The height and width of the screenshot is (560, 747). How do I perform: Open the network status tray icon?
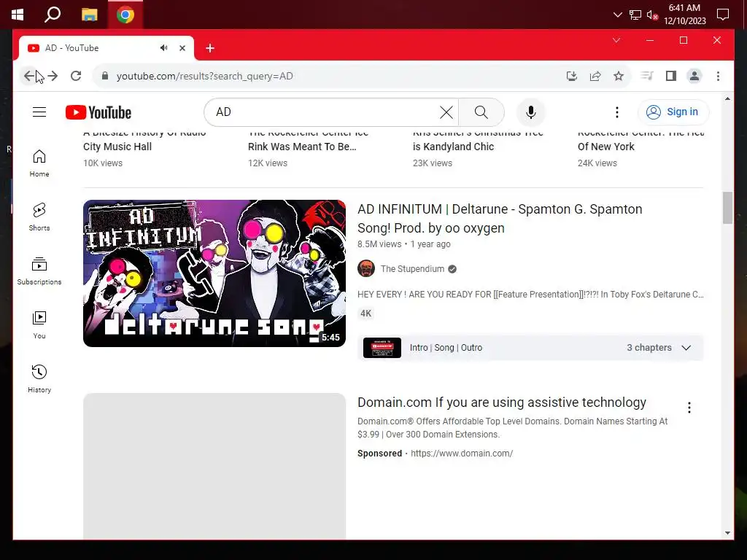tap(635, 15)
